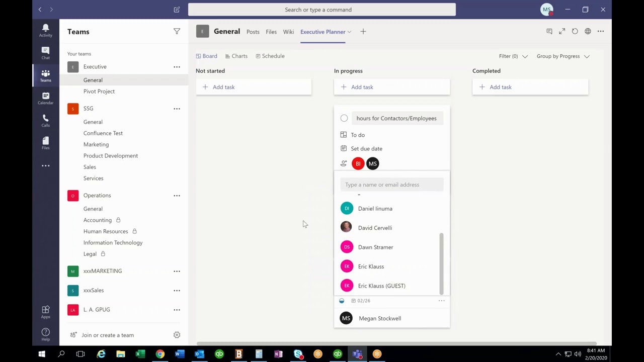Open the Group by Progress dropdown

[563, 56]
